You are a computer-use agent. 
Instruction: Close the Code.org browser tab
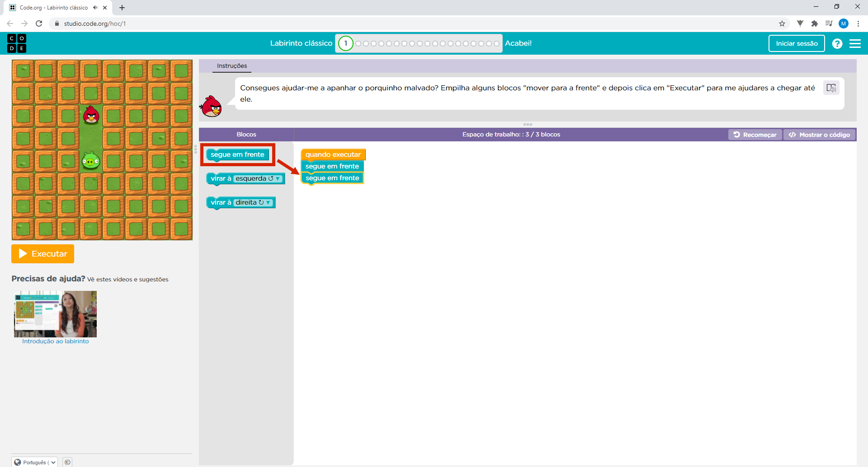pos(105,8)
